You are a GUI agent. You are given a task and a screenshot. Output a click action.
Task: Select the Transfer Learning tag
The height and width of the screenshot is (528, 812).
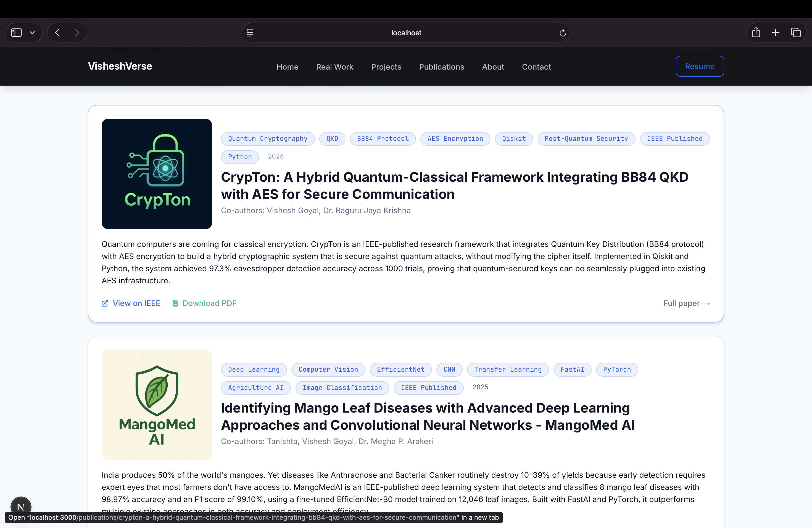click(x=508, y=370)
